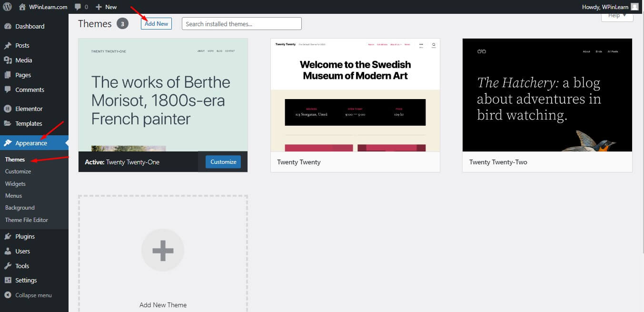The width and height of the screenshot is (644, 312).
Task: Click the Twenty Twenty theme name
Action: pyautogui.click(x=299, y=162)
